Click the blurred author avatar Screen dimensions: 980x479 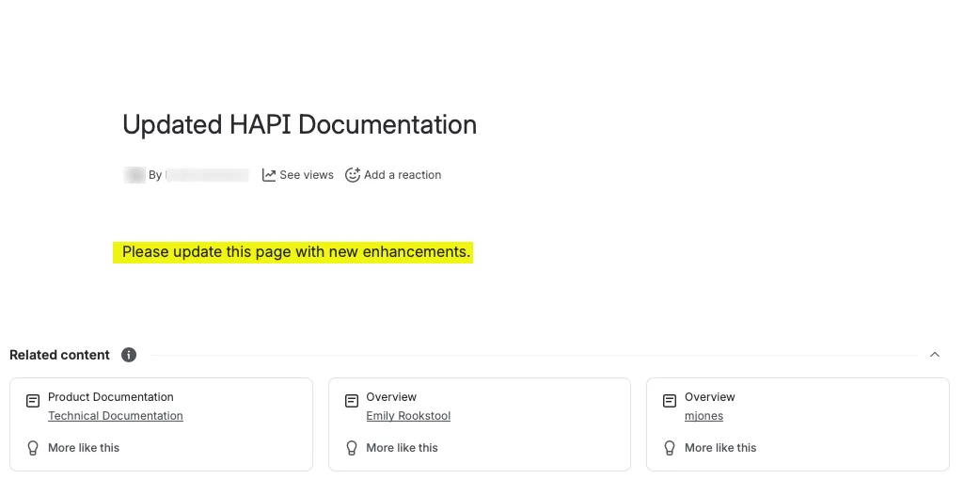click(134, 175)
